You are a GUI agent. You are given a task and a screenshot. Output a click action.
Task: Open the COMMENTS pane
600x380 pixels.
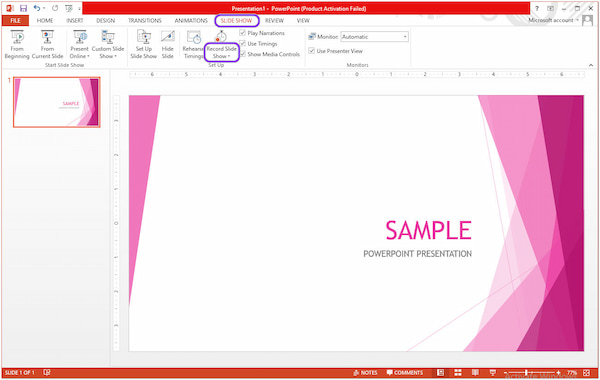coord(405,373)
